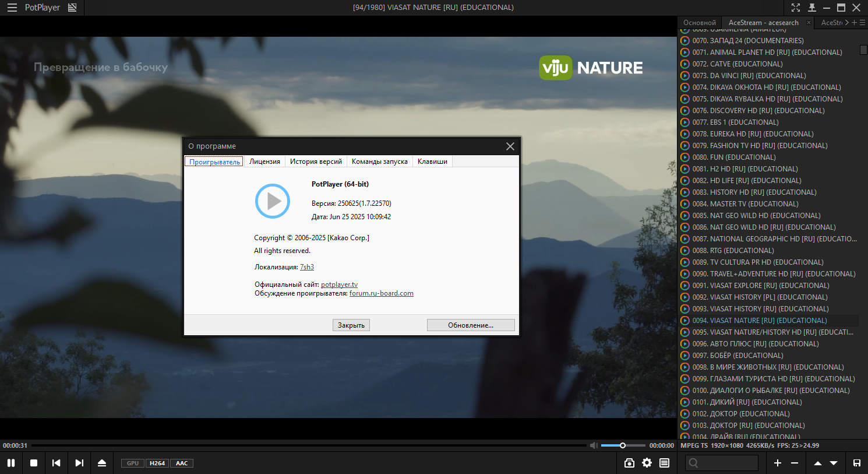868x474 pixels.
Task: Click the stream icon beside 0088. RTG
Action: tap(685, 251)
